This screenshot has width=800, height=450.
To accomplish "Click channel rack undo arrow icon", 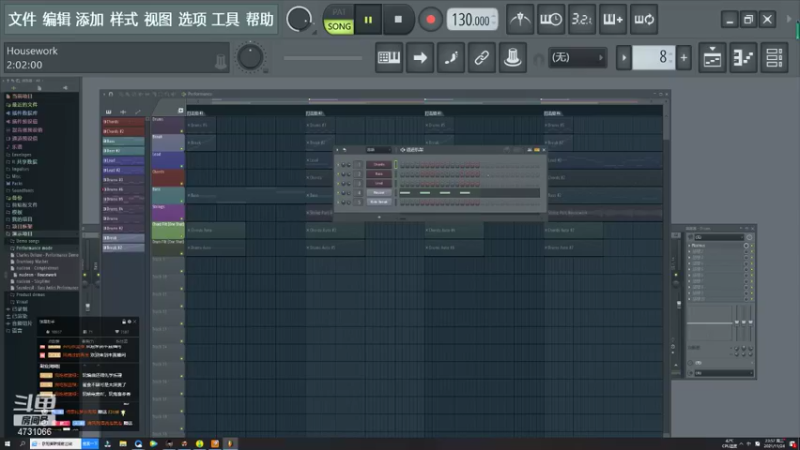I will tap(344, 150).
